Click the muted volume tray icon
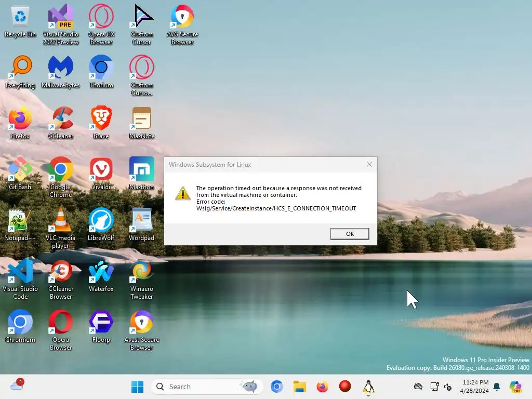The height and width of the screenshot is (399, 532). (x=447, y=387)
